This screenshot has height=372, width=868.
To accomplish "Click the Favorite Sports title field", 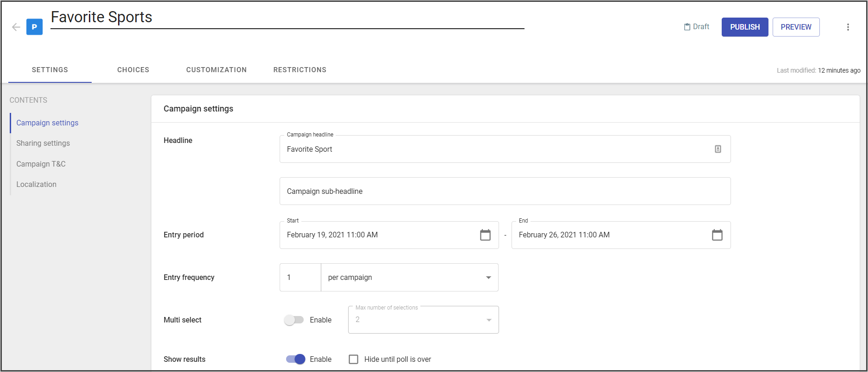I will pos(287,18).
